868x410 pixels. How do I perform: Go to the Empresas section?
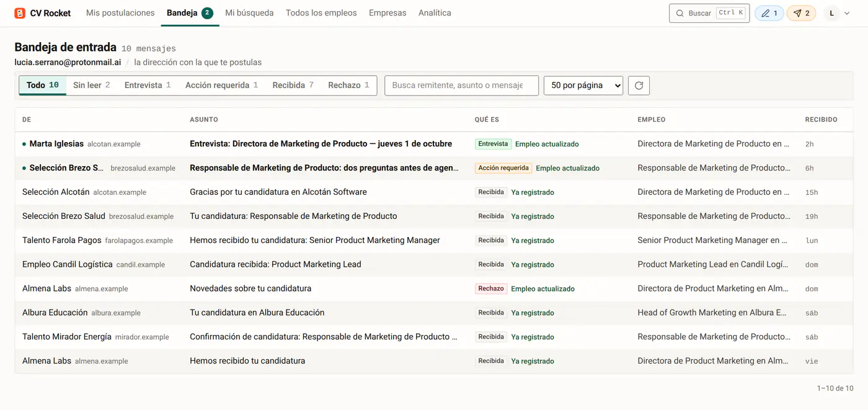click(x=387, y=13)
